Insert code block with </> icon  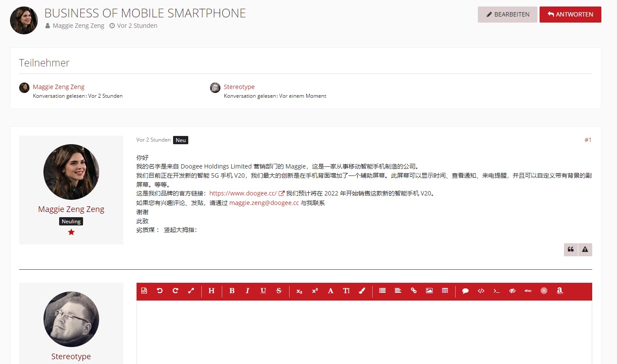[481, 291]
